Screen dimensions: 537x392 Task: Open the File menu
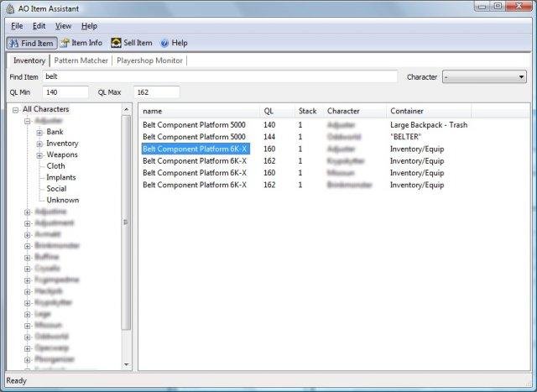[x=17, y=26]
